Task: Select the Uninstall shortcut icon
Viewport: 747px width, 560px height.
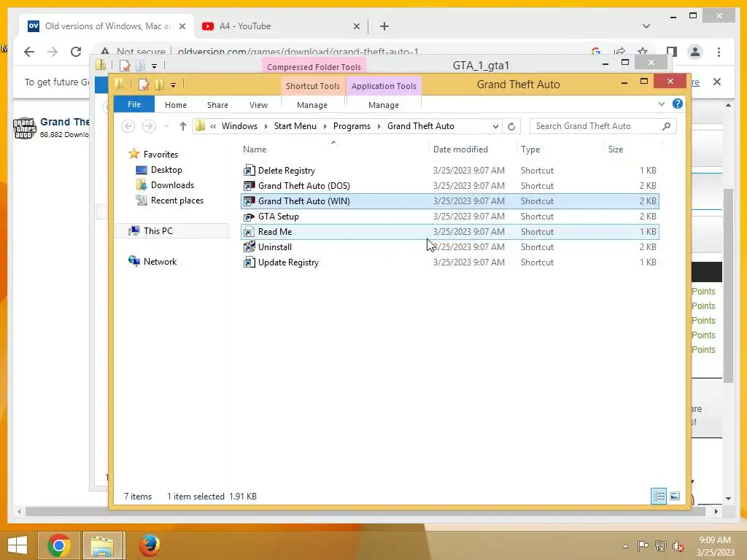Action: point(249,247)
